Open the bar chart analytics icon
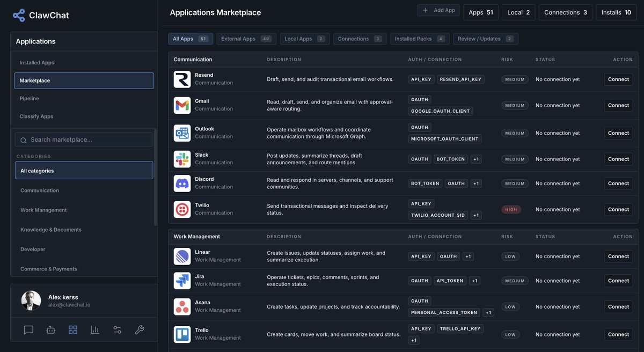The height and width of the screenshot is (352, 644). tap(95, 330)
